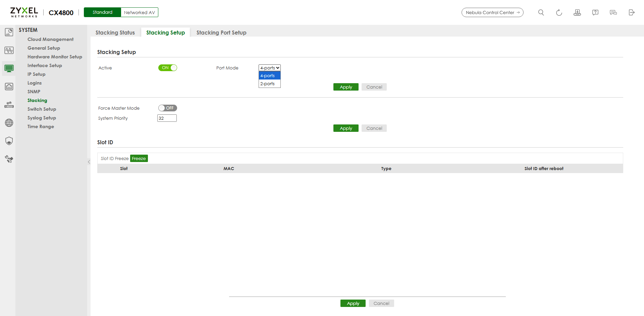Image resolution: width=644 pixels, height=316 pixels.
Task: Choose 2-ports from Port Mode list
Action: point(268,84)
